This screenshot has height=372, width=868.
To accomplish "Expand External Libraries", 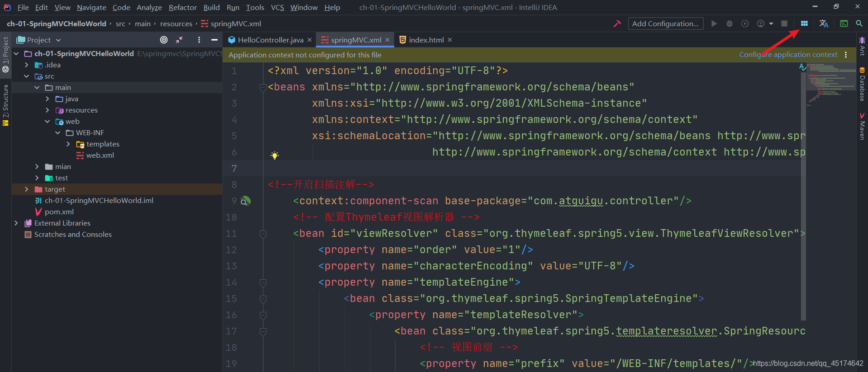I will [x=16, y=223].
